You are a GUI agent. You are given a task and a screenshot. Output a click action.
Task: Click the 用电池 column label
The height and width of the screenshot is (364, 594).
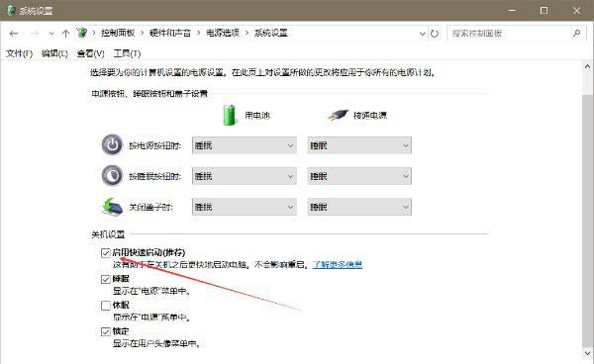[x=257, y=115]
